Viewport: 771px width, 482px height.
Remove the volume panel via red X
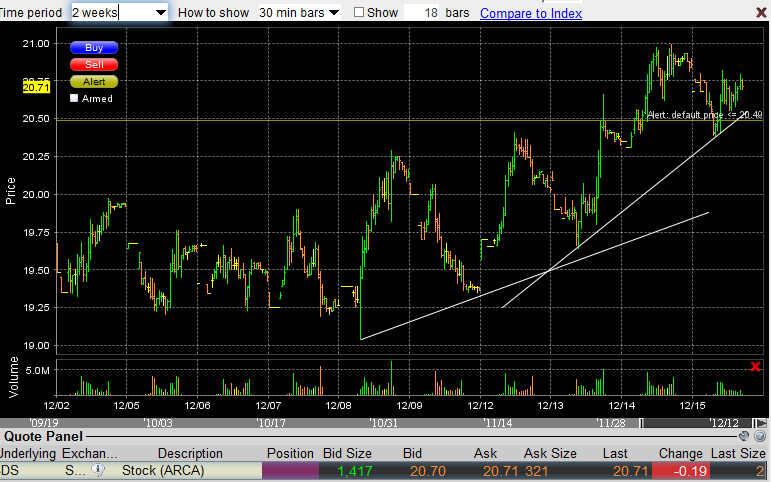click(x=756, y=366)
